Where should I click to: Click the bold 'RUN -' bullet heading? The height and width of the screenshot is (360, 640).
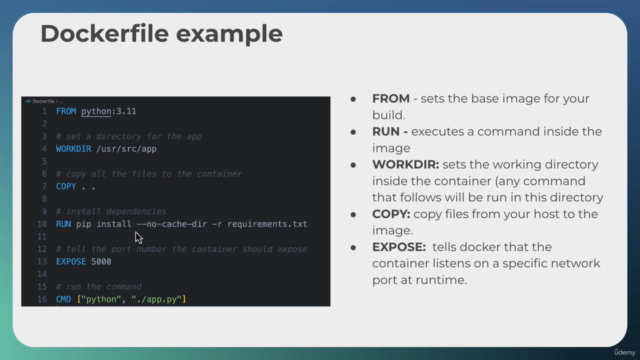coord(390,132)
